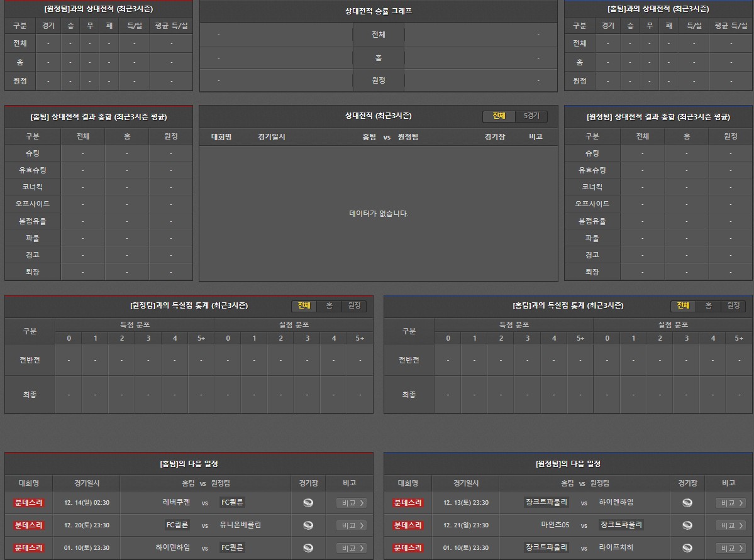The height and width of the screenshot is (560, 754).
Task: Toggle 홈 filter in left goal stats
Action: pyautogui.click(x=329, y=306)
